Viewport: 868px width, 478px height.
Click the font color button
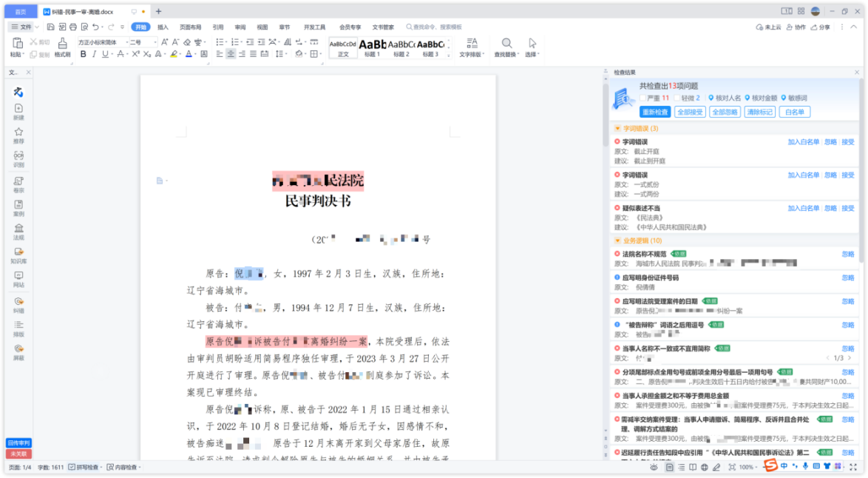coord(189,54)
